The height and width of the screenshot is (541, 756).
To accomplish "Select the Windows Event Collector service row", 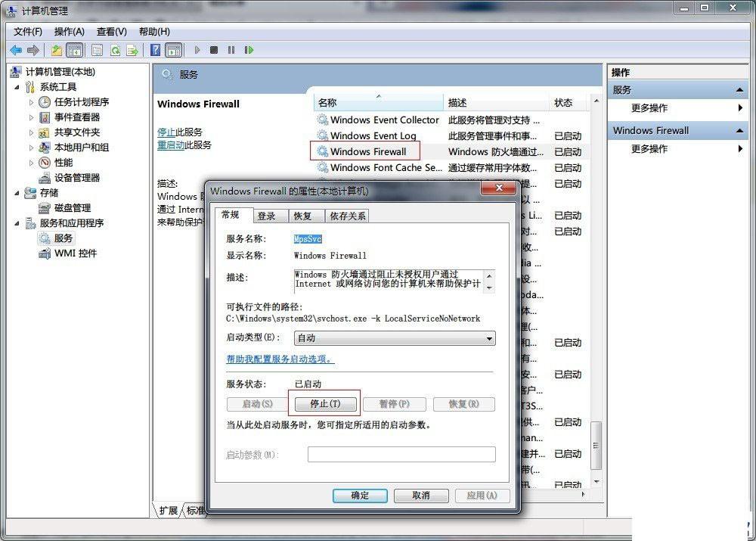I will click(451, 120).
